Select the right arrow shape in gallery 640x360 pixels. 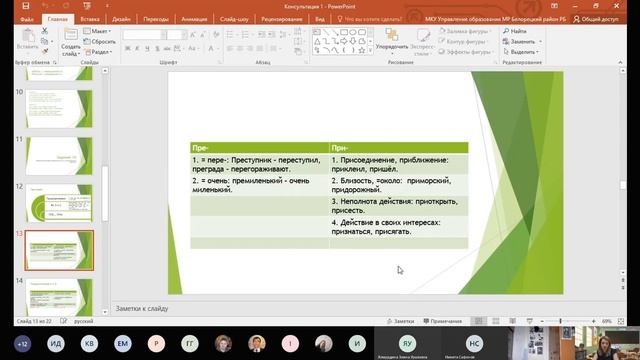click(344, 41)
